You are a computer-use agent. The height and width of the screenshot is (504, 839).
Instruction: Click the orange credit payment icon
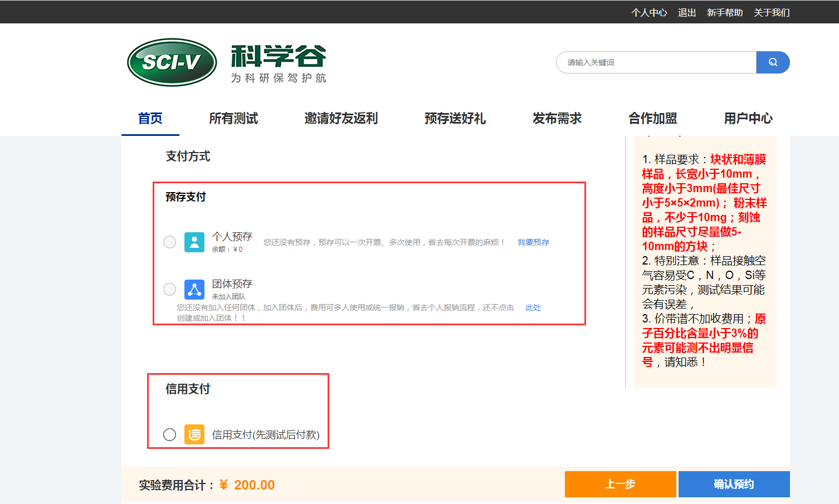[194, 434]
